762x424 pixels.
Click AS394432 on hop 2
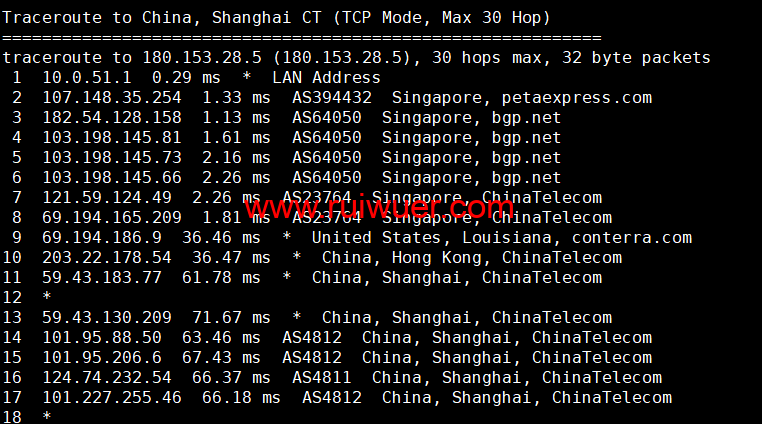tap(331, 98)
